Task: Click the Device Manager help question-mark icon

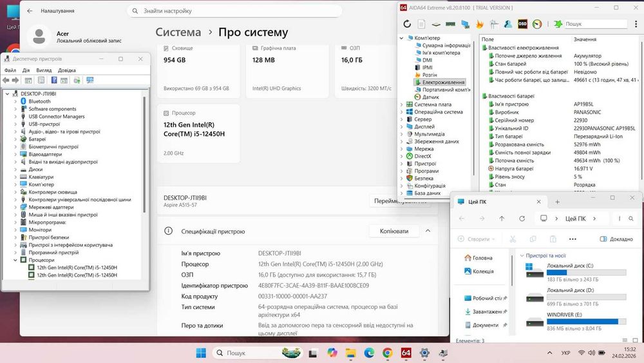Action: (x=54, y=80)
